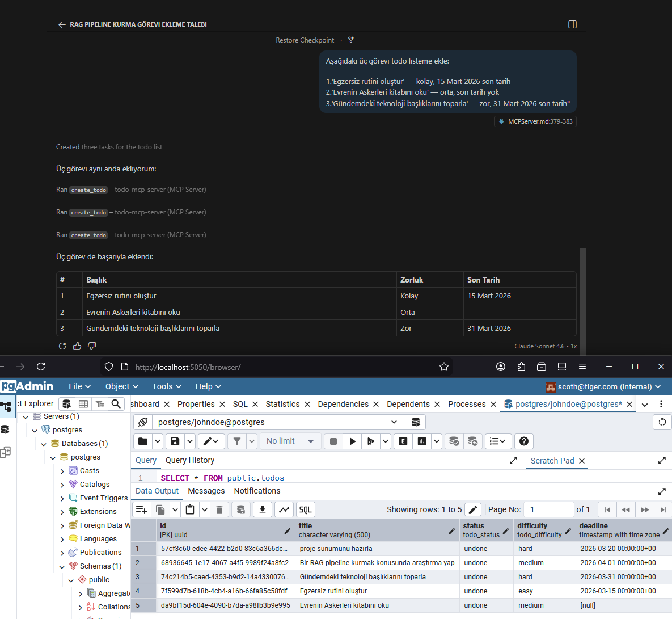Image resolution: width=672 pixels, height=619 pixels.
Task: Click the Search Objects magnifier icon
Action: pyautogui.click(x=116, y=404)
